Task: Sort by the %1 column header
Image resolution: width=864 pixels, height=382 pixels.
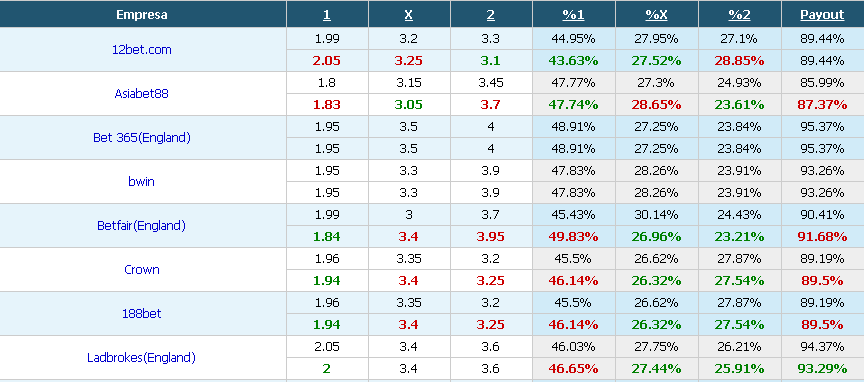Action: (573, 15)
